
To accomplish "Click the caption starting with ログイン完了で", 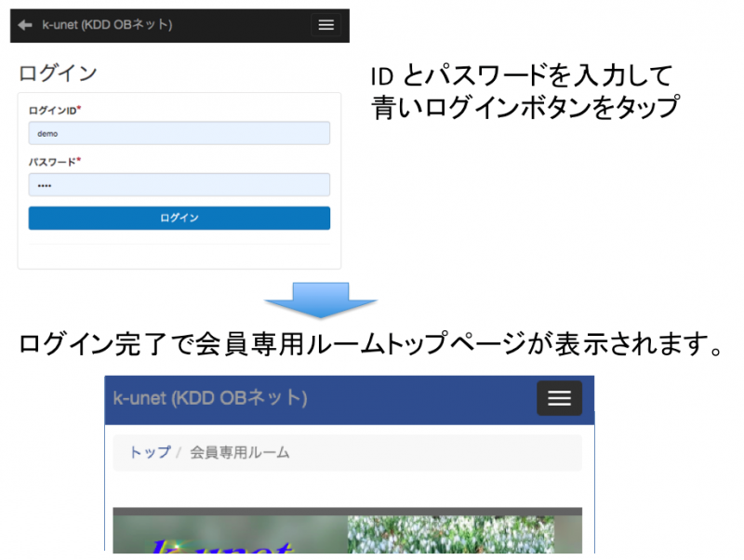I will click(370, 344).
